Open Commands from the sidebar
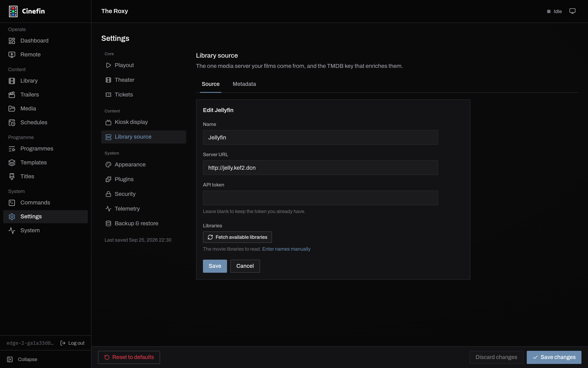 [46, 203]
